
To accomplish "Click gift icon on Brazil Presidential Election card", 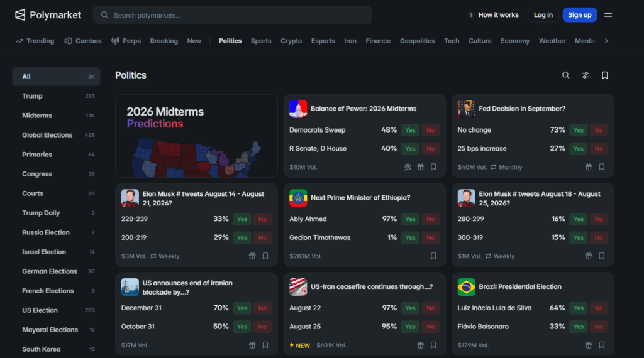I will [x=589, y=345].
